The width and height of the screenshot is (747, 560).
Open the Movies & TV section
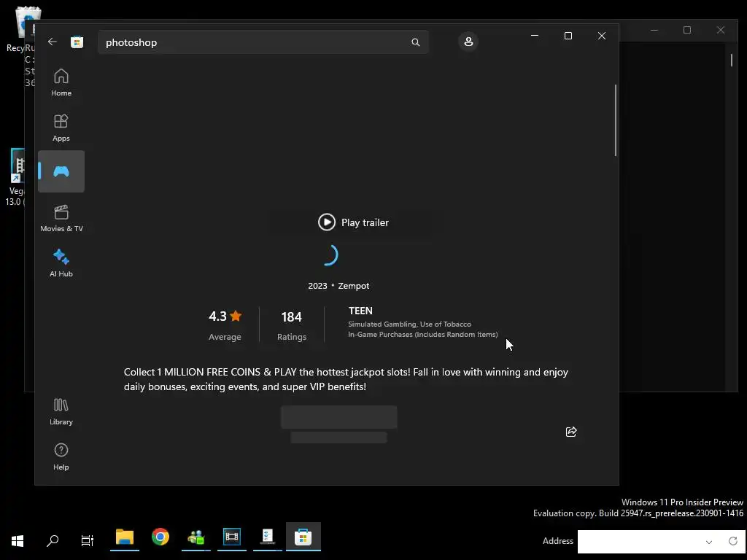(x=61, y=218)
